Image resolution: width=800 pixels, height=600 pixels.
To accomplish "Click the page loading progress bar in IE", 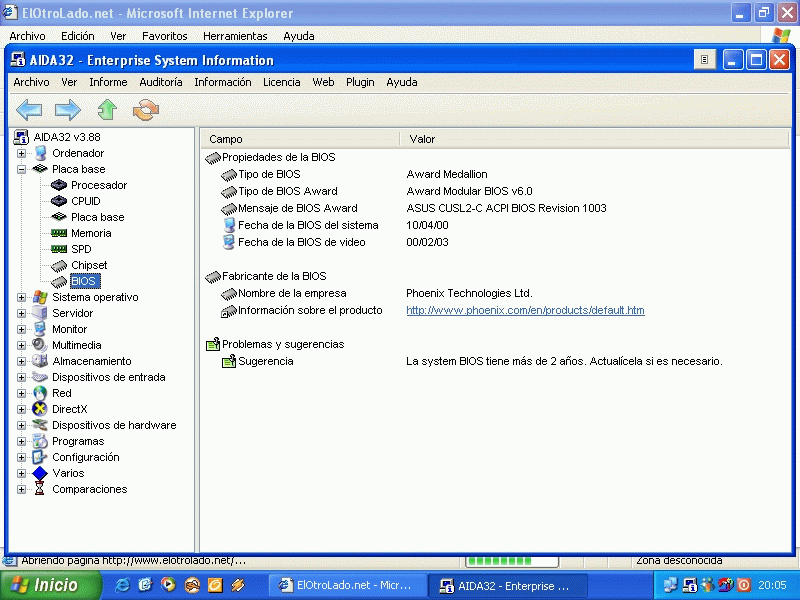I will [x=512, y=561].
